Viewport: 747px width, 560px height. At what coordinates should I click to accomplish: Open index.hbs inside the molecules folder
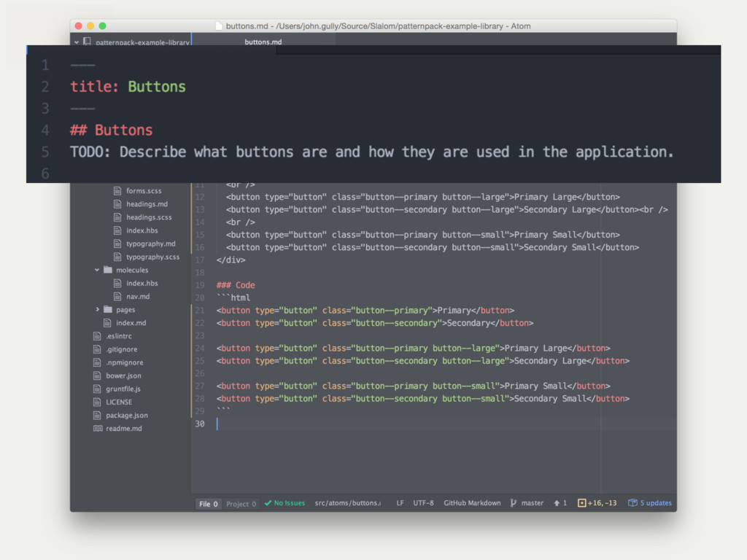142,284
